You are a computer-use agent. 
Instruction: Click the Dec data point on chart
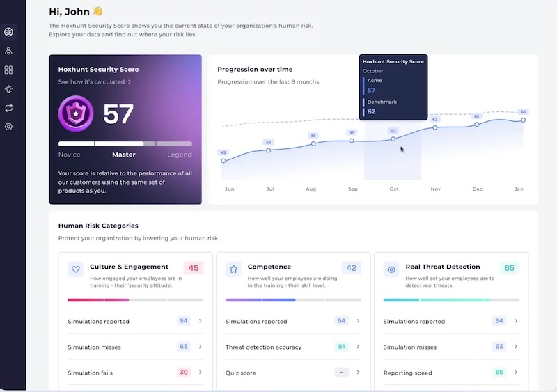(477, 125)
